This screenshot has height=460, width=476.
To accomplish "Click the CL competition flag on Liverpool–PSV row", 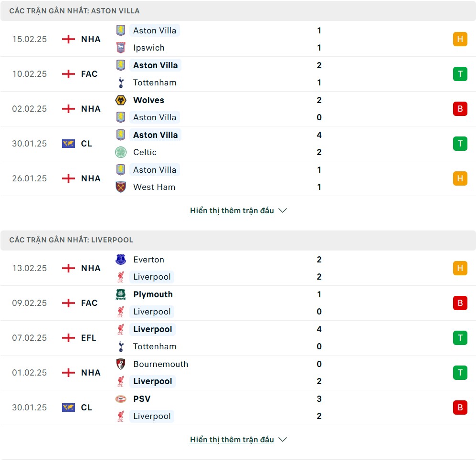I will coord(68,408).
